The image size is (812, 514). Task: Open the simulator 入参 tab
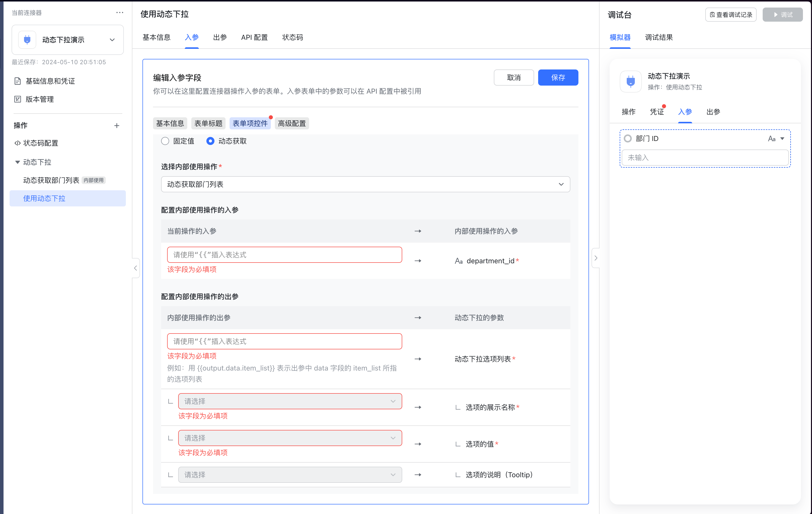pyautogui.click(x=685, y=112)
